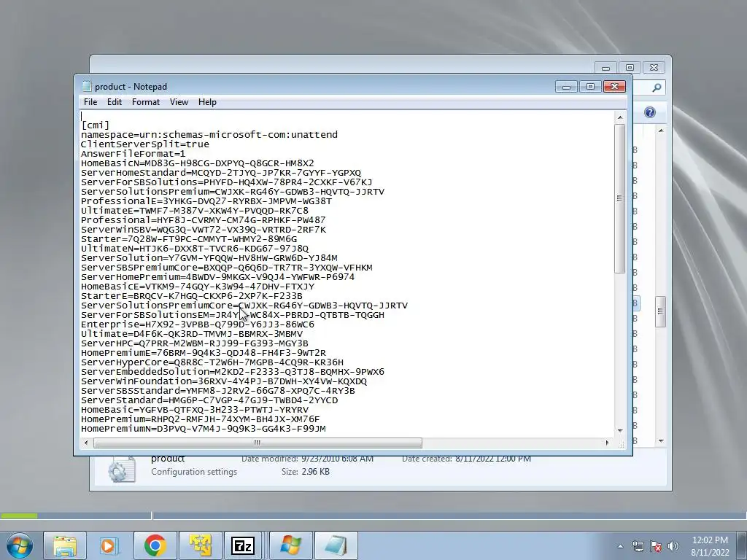This screenshot has height=560, width=747.
Task: Click the HomePremiumN= line
Action: coord(204,429)
